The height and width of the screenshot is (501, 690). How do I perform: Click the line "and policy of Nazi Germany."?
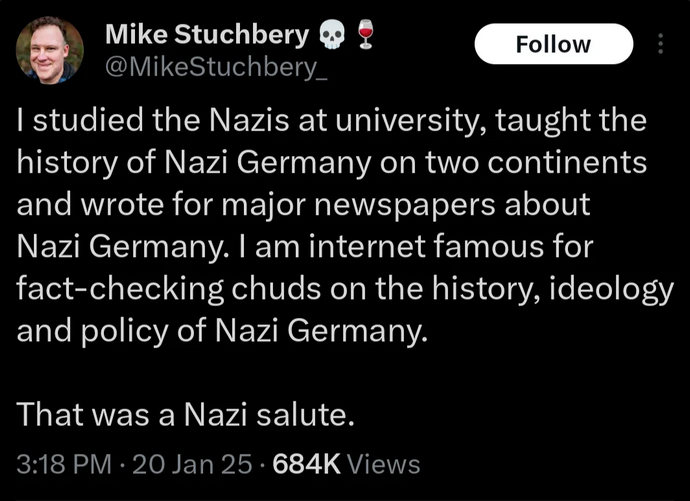[222, 330]
